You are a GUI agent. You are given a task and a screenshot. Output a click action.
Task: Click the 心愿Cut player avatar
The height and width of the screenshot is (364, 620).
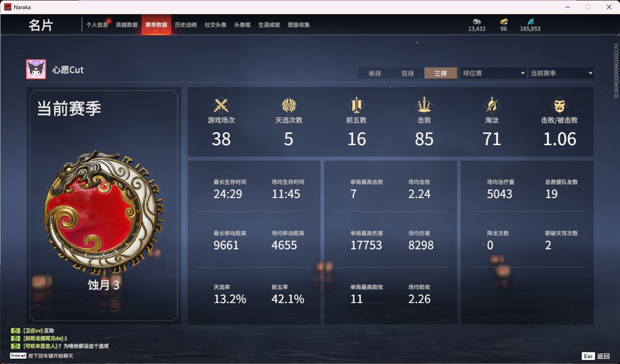pos(36,70)
